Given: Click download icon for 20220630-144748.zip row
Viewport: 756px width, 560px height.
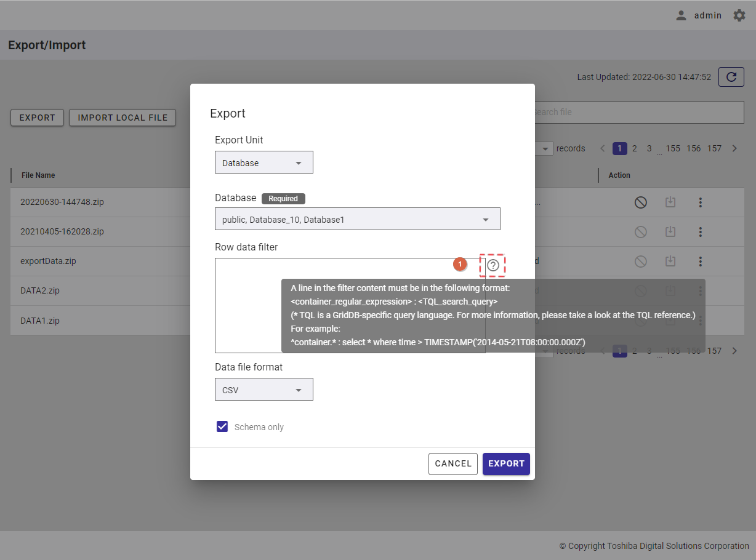Looking at the screenshot, I should pyautogui.click(x=670, y=202).
